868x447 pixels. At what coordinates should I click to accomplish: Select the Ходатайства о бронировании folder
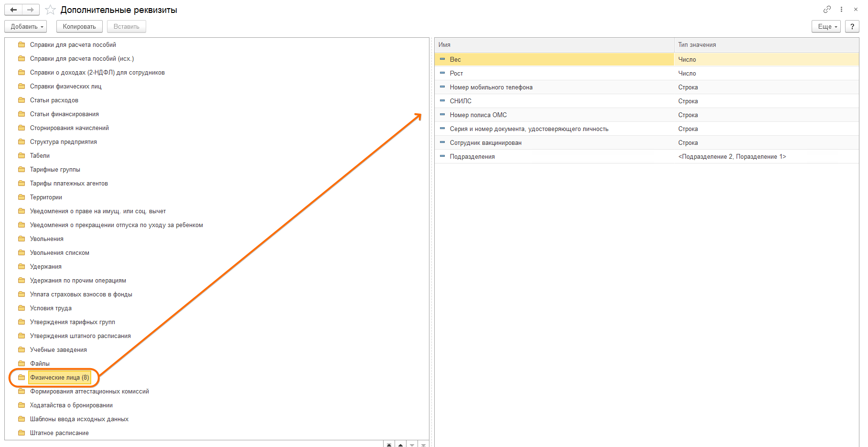point(71,405)
